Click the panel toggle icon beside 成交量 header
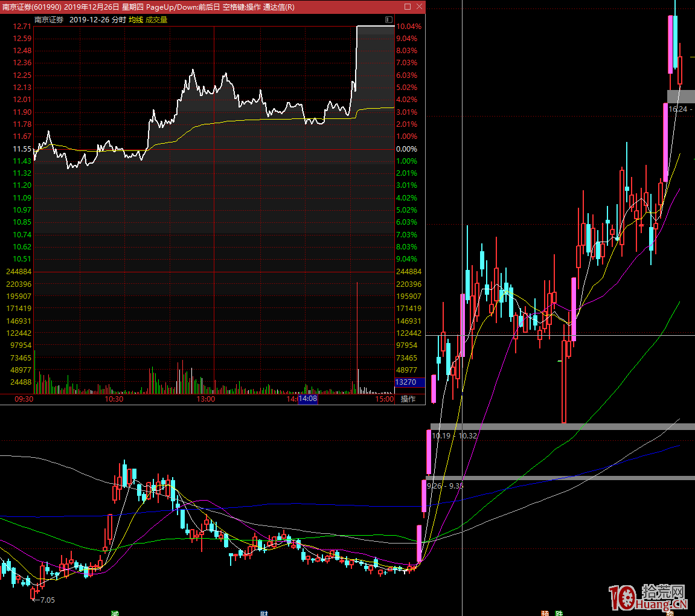Screen dimensions: 695x616 click(x=389, y=20)
